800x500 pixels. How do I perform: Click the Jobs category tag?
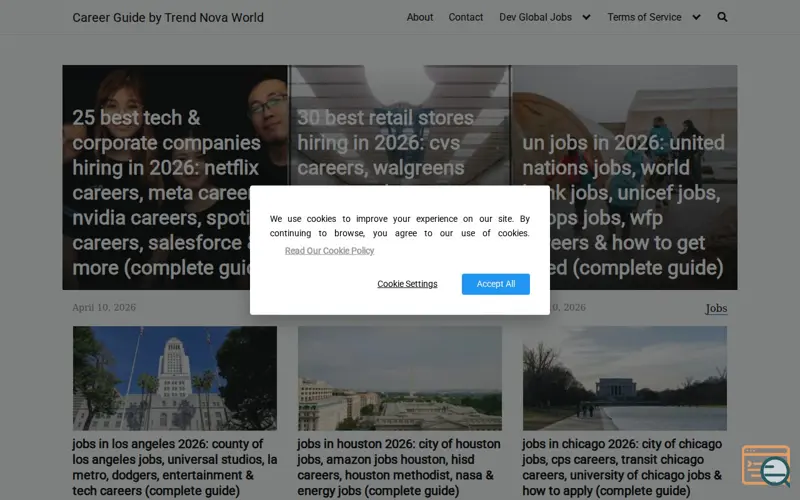tap(716, 308)
